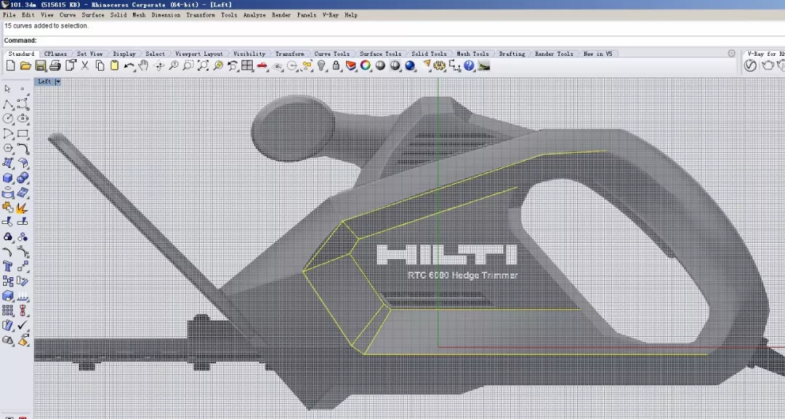Screen dimensions: 785x419
Task: Click the color wheel object properties icon
Action: click(366, 66)
